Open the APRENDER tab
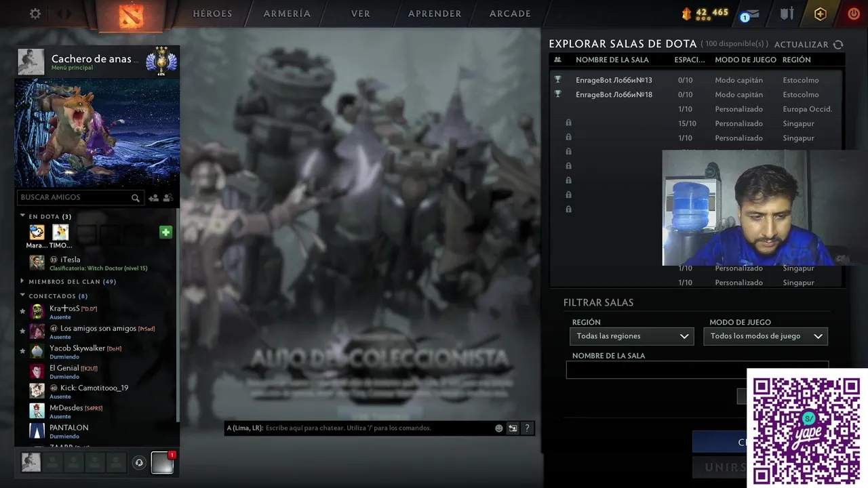This screenshot has height=488, width=868. click(x=435, y=14)
